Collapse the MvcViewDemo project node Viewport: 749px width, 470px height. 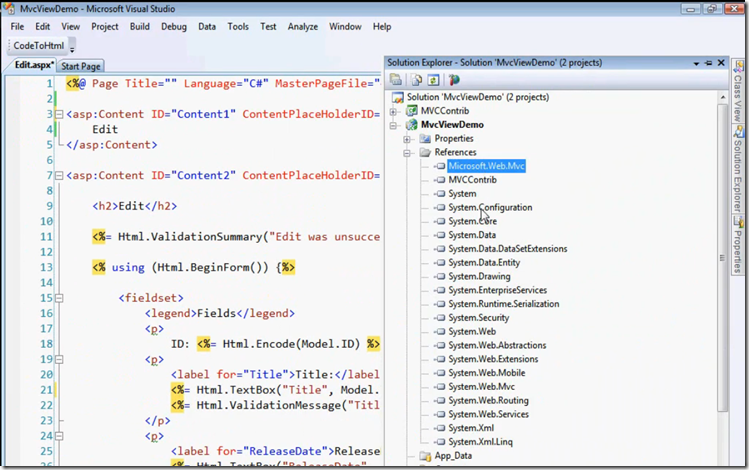pyautogui.click(x=393, y=126)
